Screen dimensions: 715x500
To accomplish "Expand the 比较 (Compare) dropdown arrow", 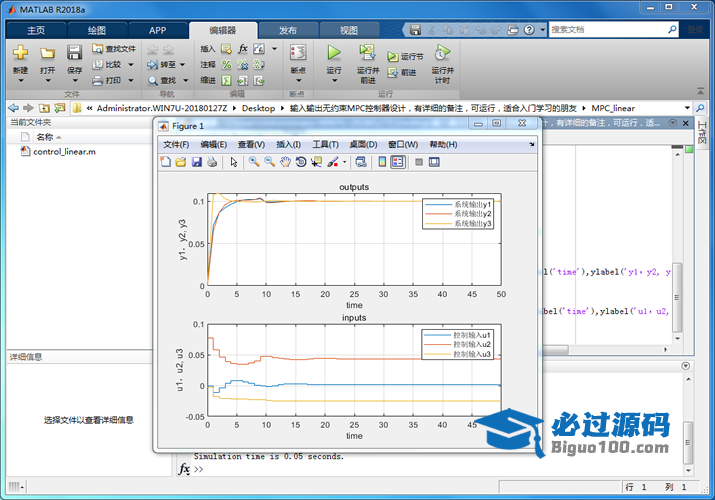I will point(131,65).
